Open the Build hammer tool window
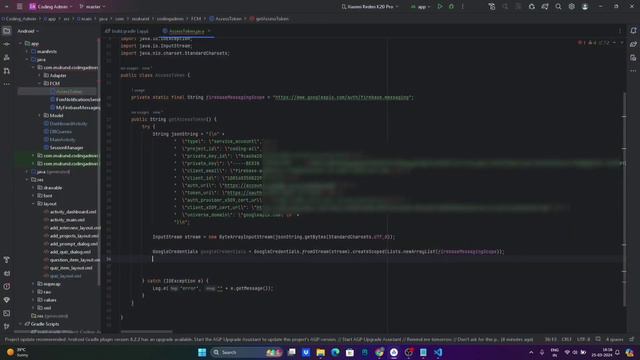 coord(7,260)
